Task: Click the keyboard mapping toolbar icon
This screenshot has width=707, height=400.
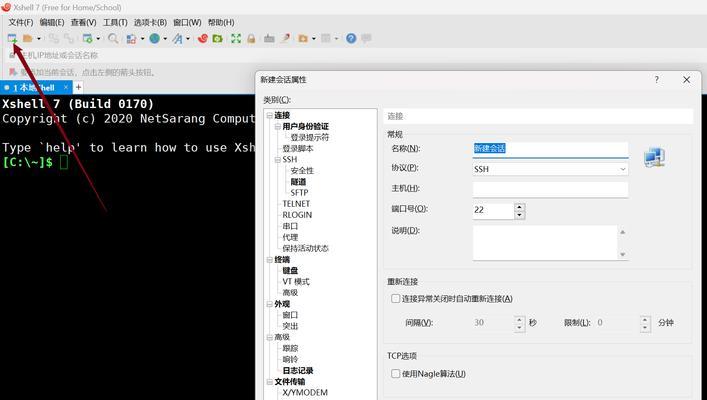Action: (x=269, y=39)
